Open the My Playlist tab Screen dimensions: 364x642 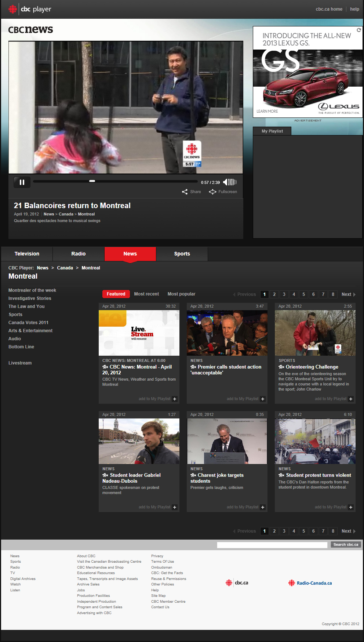[x=272, y=131]
